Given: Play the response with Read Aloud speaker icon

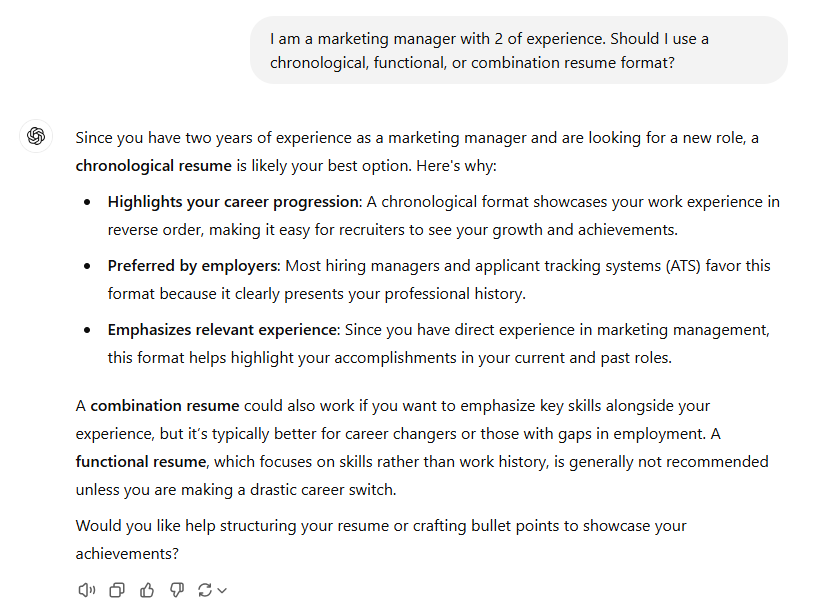Looking at the screenshot, I should pyautogui.click(x=87, y=590).
